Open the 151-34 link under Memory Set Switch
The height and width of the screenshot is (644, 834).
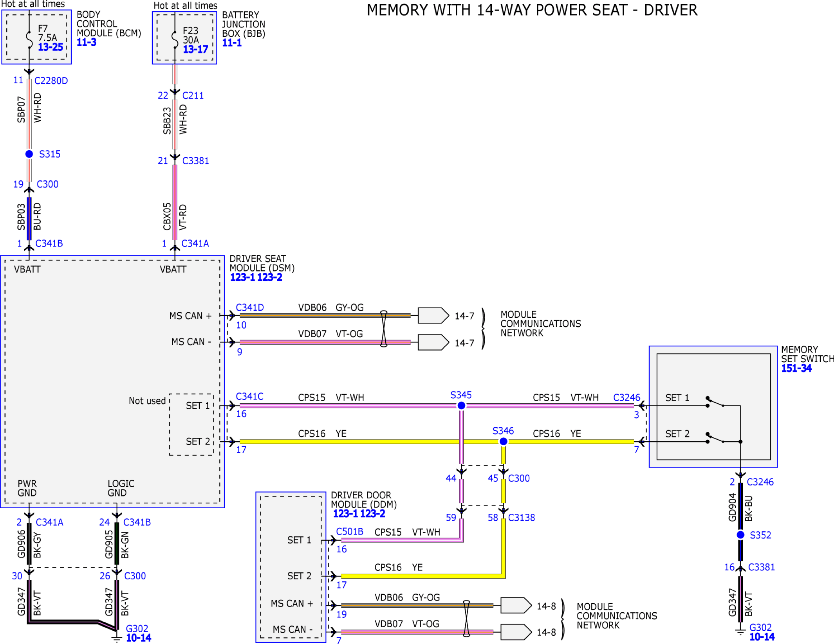coord(796,368)
